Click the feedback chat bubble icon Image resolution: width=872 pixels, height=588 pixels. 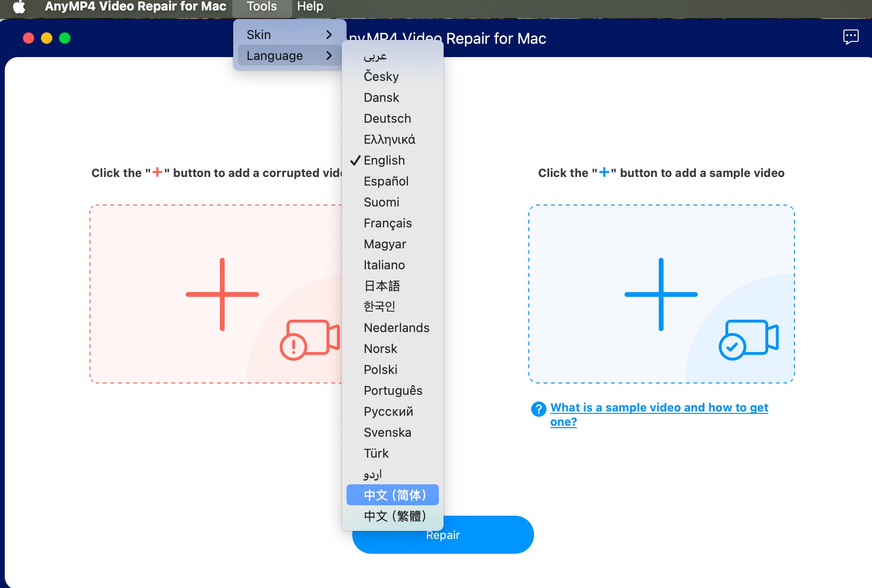(x=851, y=37)
